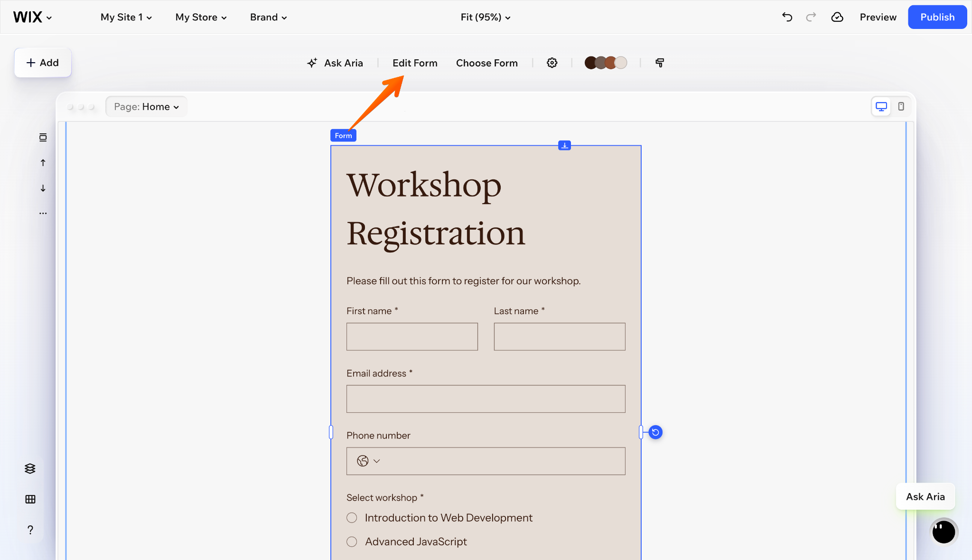Click the section layout icon in left rail
Screen dimensions: 972x560
[x=43, y=137]
